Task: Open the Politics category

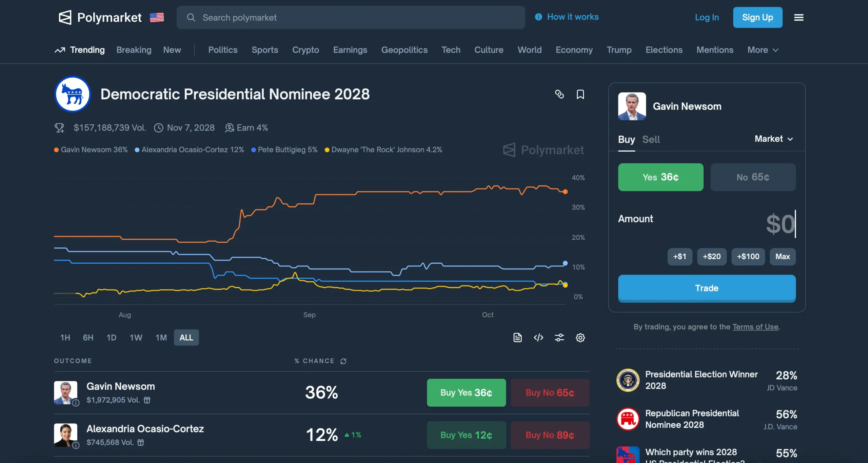Action: pos(223,50)
